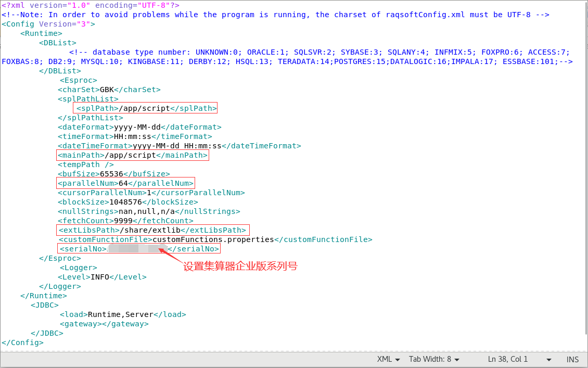This screenshot has width=588, height=368.
Task: Click the opening splPathList tag
Action: coord(88,99)
